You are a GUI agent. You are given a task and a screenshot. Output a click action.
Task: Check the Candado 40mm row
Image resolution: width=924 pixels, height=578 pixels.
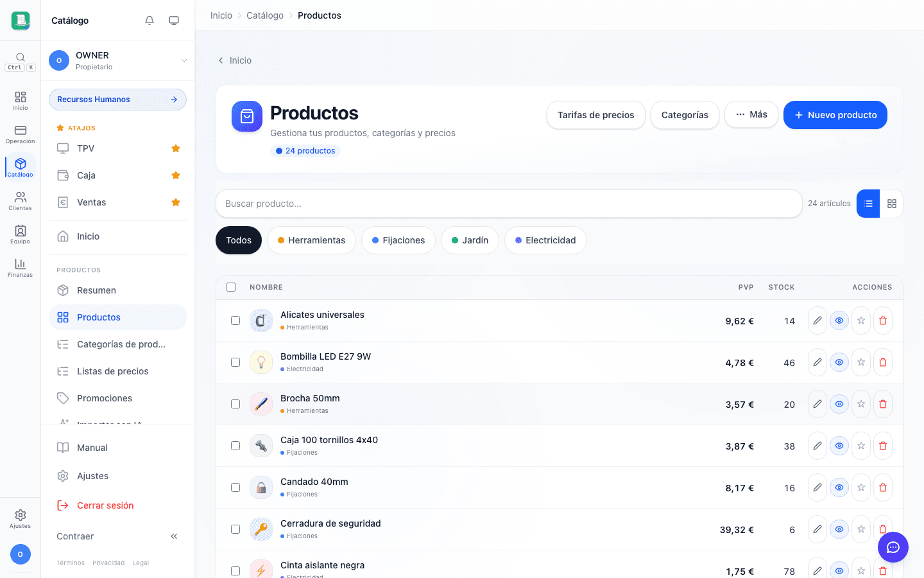tap(235, 487)
